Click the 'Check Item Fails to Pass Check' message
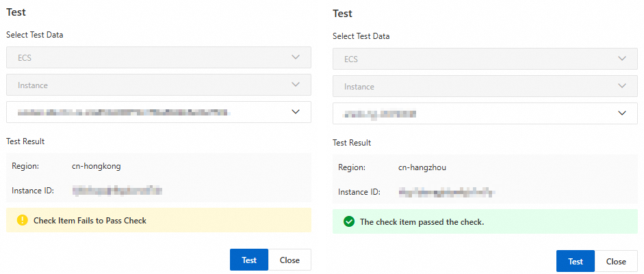644x274 pixels. (90, 221)
